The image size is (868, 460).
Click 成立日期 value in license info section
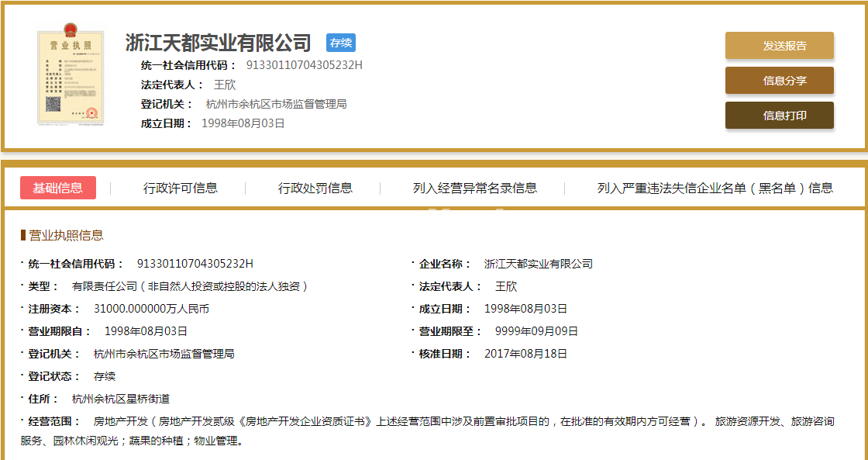[x=525, y=309]
